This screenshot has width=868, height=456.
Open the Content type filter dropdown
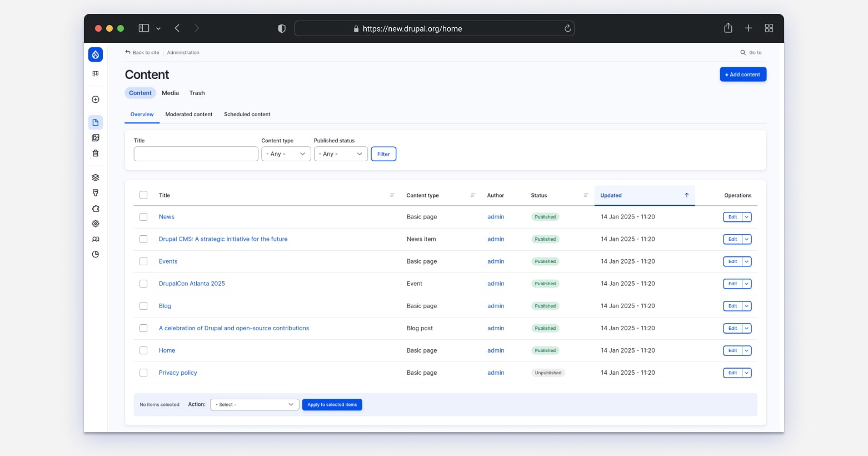click(286, 154)
